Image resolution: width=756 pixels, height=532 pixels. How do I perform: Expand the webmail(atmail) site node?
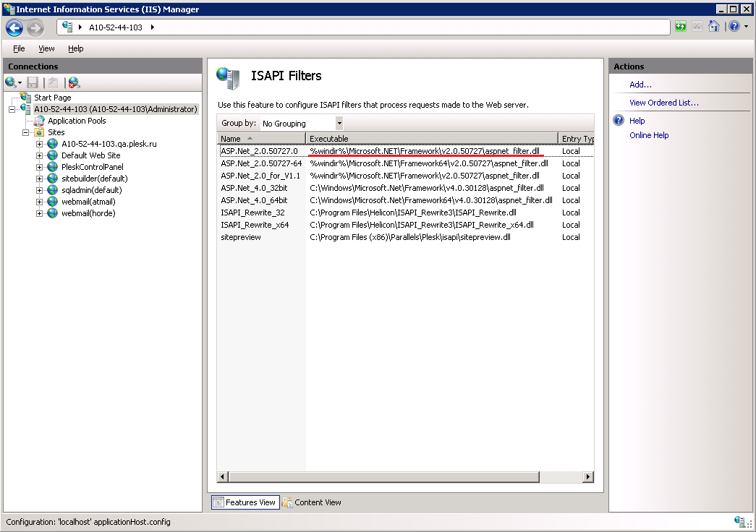click(40, 202)
